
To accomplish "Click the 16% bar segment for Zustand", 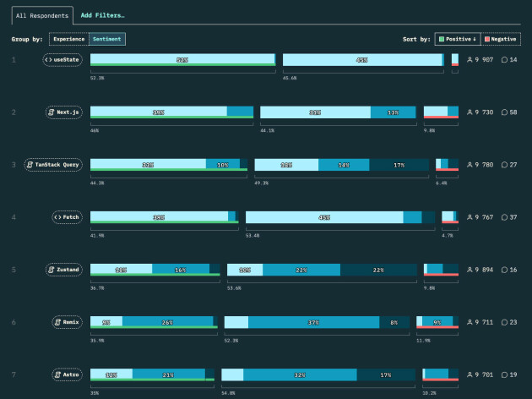I will click(181, 270).
